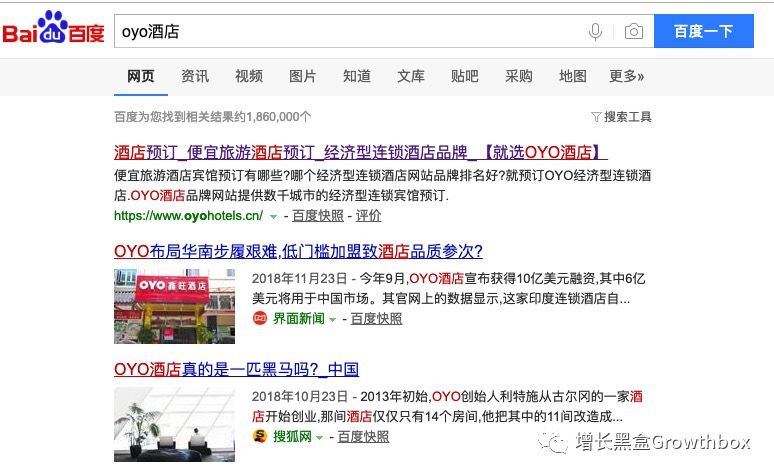774x475 pixels.
Task: Switch to the 贴吧 tab
Action: (464, 76)
